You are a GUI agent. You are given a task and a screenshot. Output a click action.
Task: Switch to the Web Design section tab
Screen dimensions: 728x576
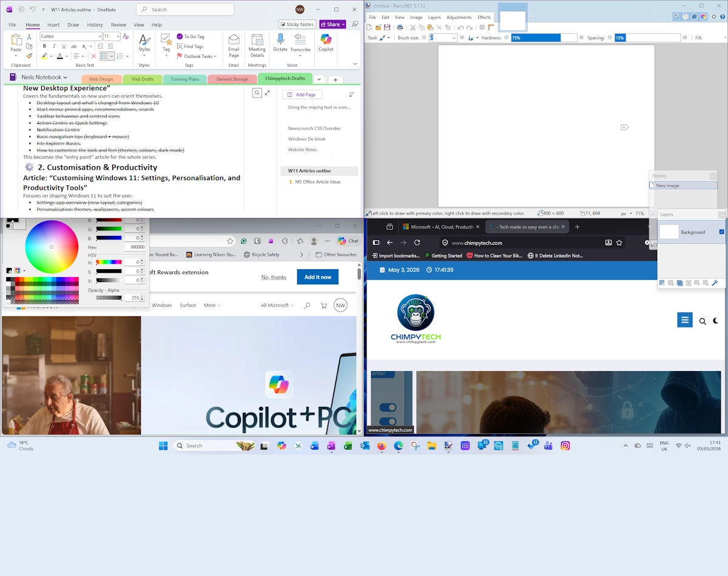tap(101, 79)
